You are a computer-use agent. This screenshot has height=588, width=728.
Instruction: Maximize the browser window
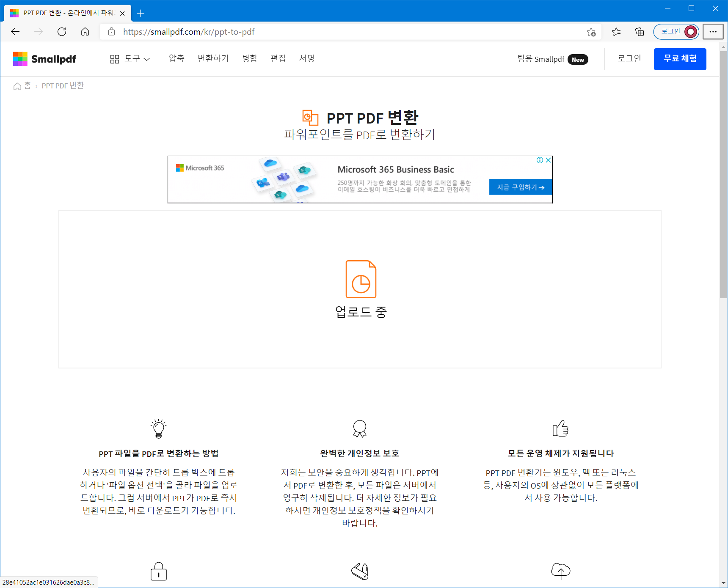pyautogui.click(x=691, y=8)
